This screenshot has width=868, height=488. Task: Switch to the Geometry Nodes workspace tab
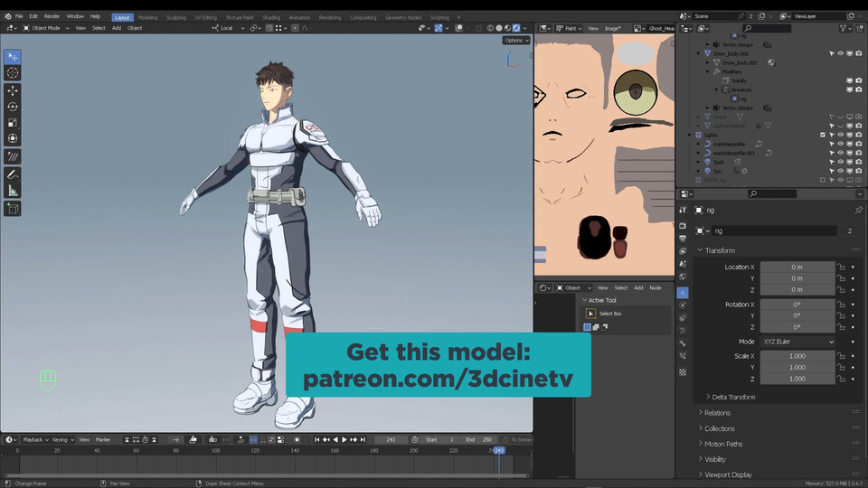(x=403, y=18)
